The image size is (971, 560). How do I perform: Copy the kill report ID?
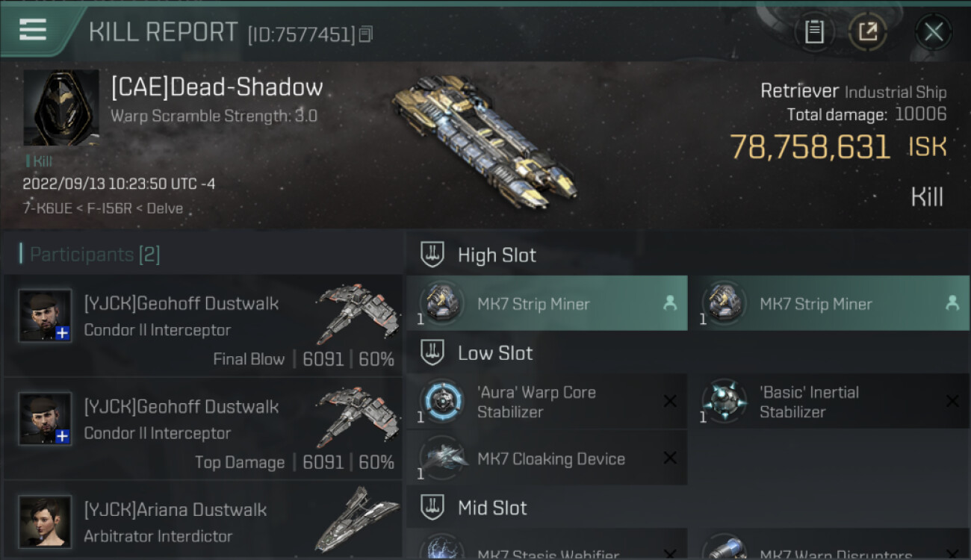coord(365,34)
